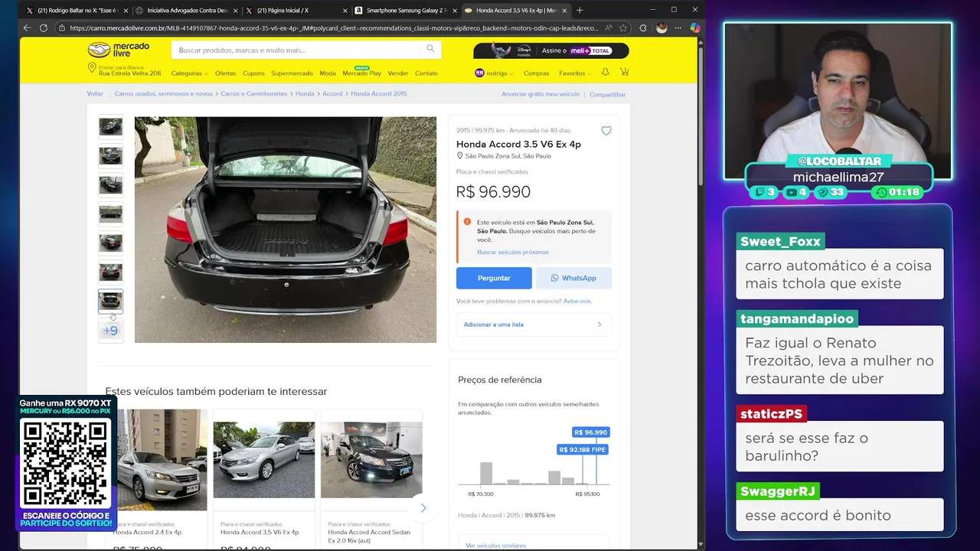Open the Honda Accord 2015 breadcrumb
Screen dimensions: 980x551
tap(379, 93)
